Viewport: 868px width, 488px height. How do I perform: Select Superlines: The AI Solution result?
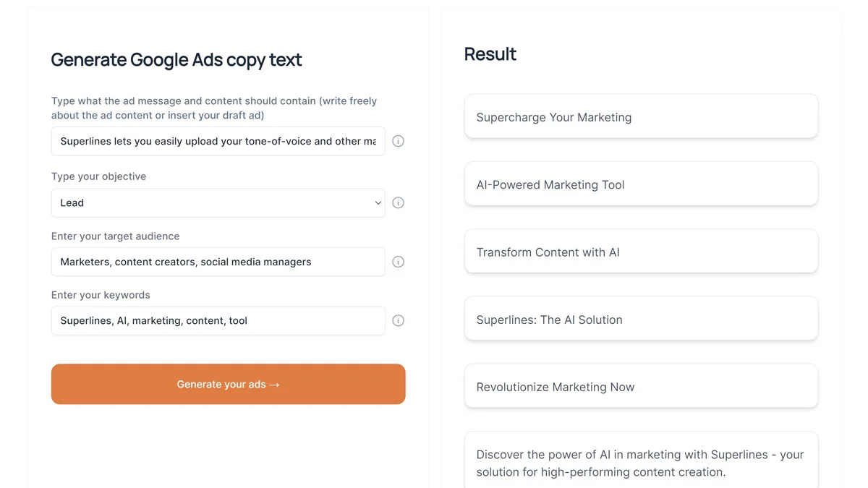pos(641,319)
